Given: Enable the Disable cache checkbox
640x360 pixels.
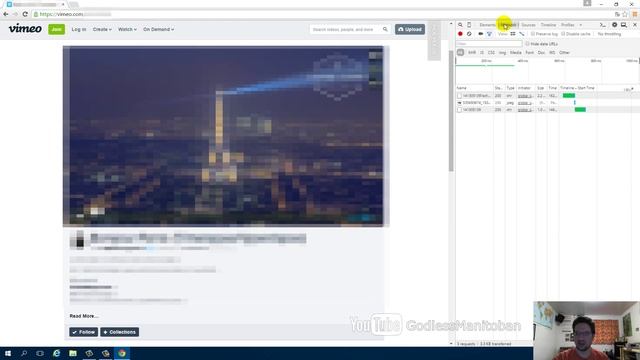Looking at the screenshot, I should tap(563, 34).
